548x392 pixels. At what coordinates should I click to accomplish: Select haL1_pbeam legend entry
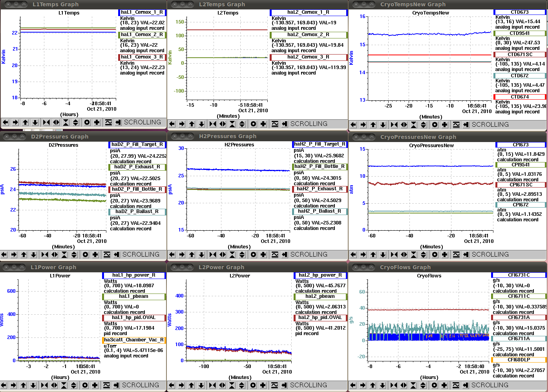[x=134, y=297]
